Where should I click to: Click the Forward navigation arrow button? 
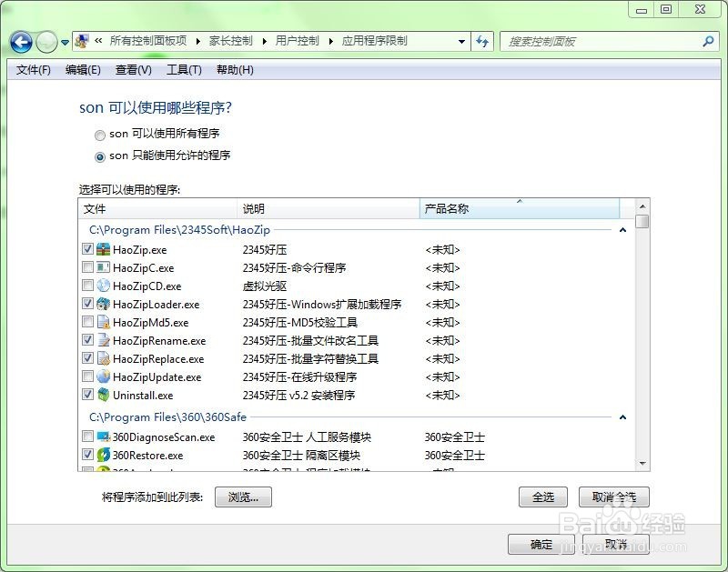47,42
